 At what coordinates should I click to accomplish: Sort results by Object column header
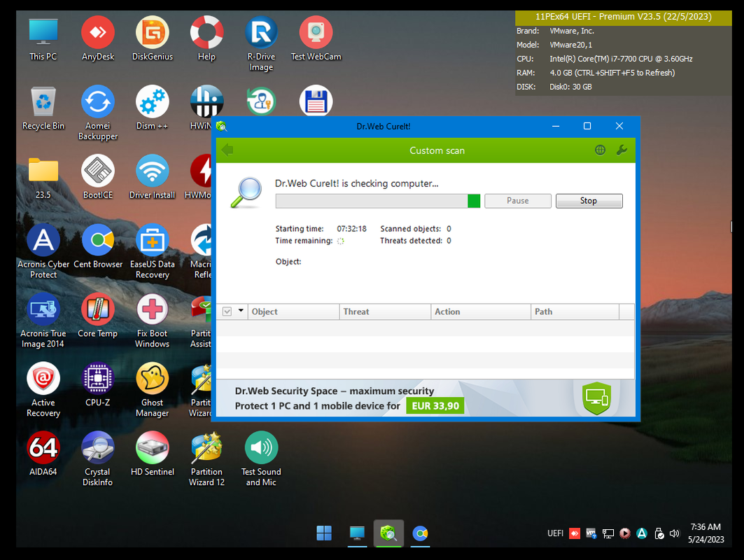[x=293, y=311]
